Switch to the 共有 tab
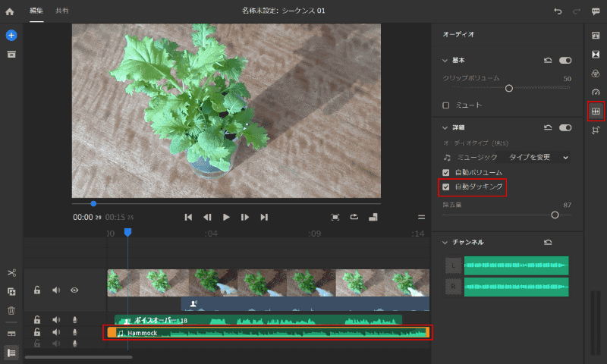607x364 pixels. (61, 11)
